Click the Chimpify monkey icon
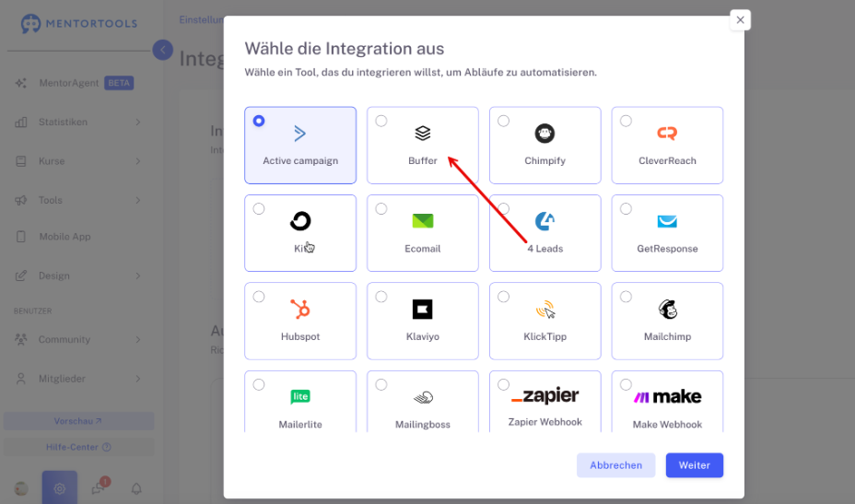Screen dimensions: 855x504 (x=545, y=134)
